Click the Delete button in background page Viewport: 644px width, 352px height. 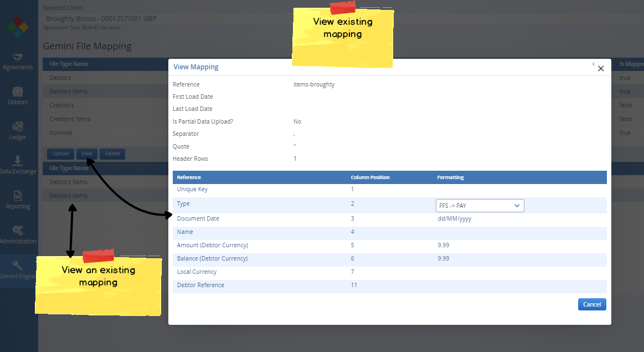click(112, 154)
